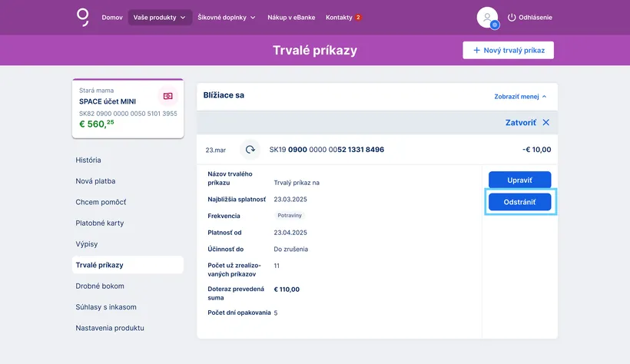
Task: Click the Upraviť button
Action: tap(519, 180)
